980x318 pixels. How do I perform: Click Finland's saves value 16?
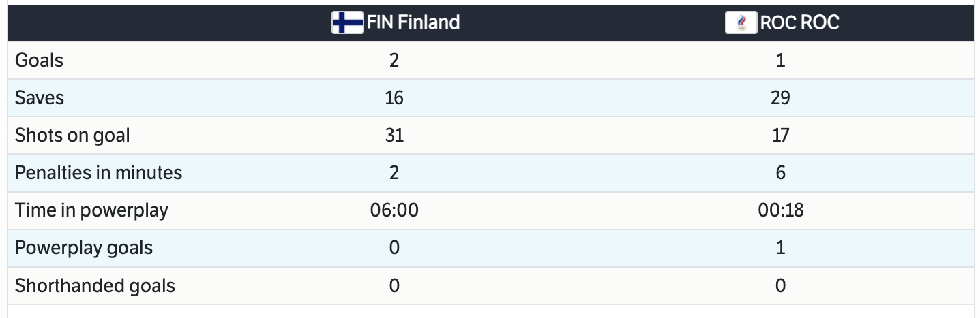click(x=394, y=98)
